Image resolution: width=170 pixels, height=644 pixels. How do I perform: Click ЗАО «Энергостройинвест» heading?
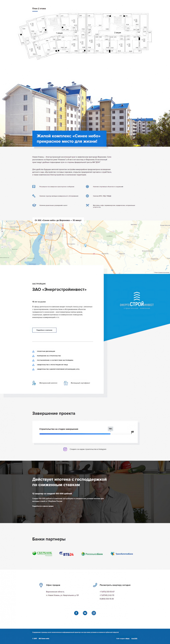(x=59, y=289)
